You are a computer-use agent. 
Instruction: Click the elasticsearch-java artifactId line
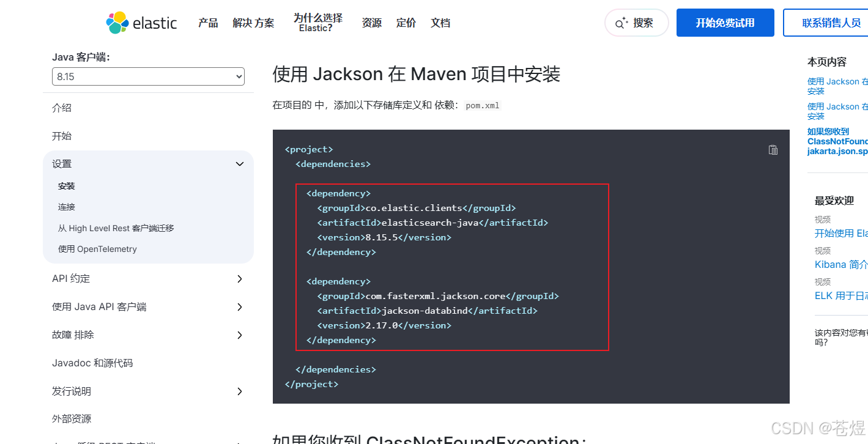[432, 223]
